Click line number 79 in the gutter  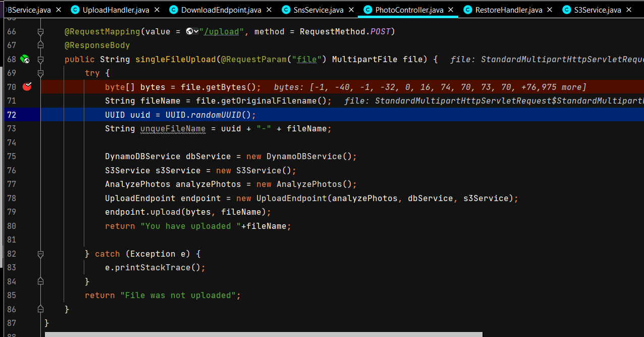(12, 212)
